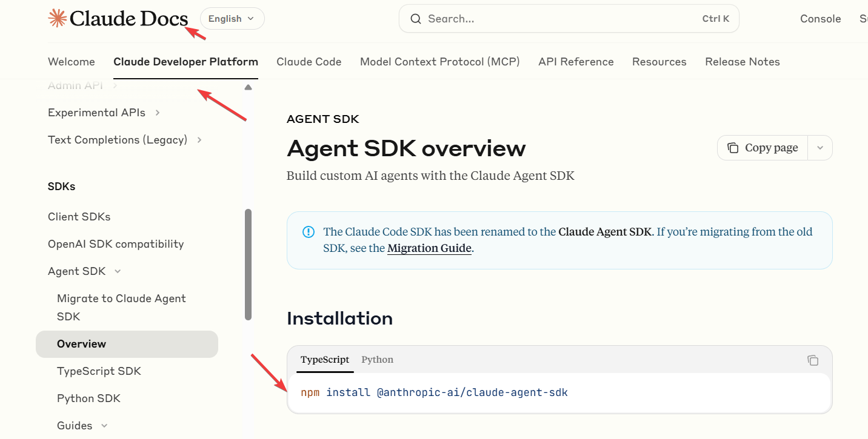Screen dimensions: 868x439
Task: Click the magnifier icon in the search bar
Action: point(415,19)
